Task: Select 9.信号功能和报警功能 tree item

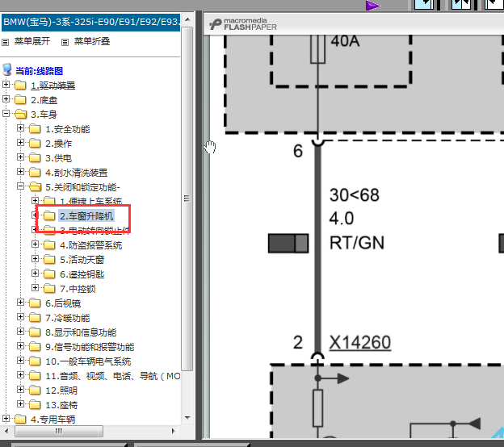Action: coord(90,347)
